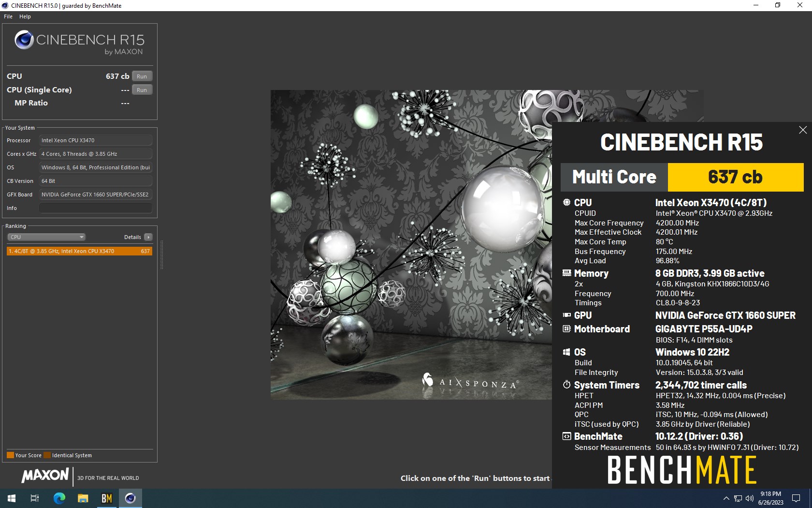This screenshot has height=508, width=812.
Task: Switch to BenchMate app on the taskbar
Action: 107,498
